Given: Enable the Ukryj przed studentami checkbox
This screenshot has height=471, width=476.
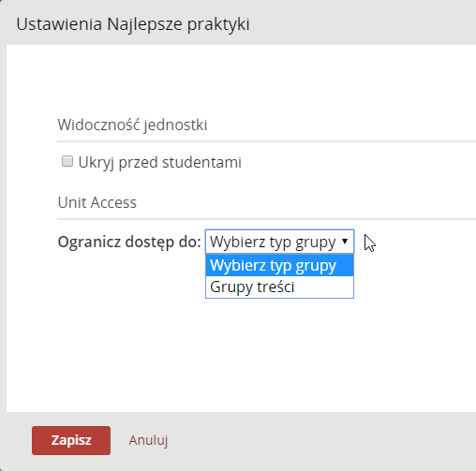Looking at the screenshot, I should pyautogui.click(x=67, y=162).
